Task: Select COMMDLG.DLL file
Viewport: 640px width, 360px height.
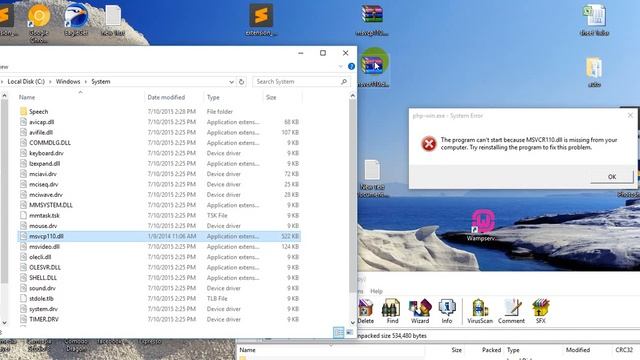Action: pos(50,142)
